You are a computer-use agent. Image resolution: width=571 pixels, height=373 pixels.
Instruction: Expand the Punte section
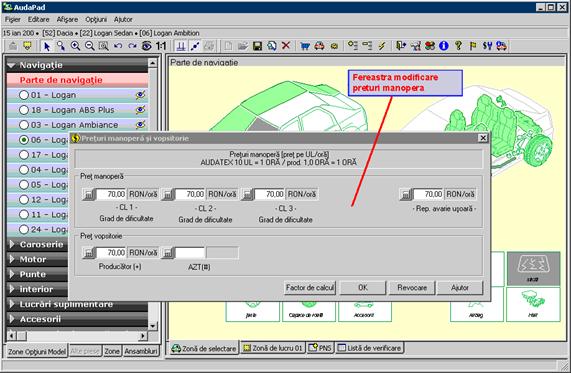pyautogui.click(x=12, y=274)
